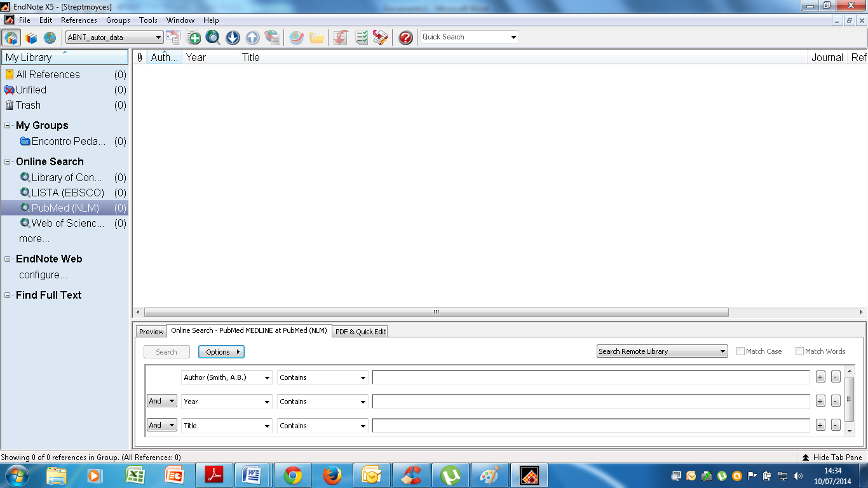
Task: Collapse the EndNote Web group set
Action: [8, 259]
